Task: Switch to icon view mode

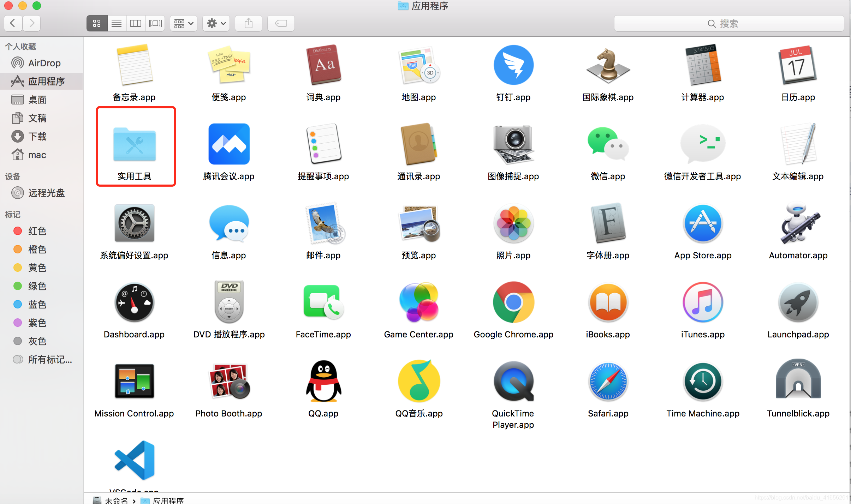Action: point(97,23)
